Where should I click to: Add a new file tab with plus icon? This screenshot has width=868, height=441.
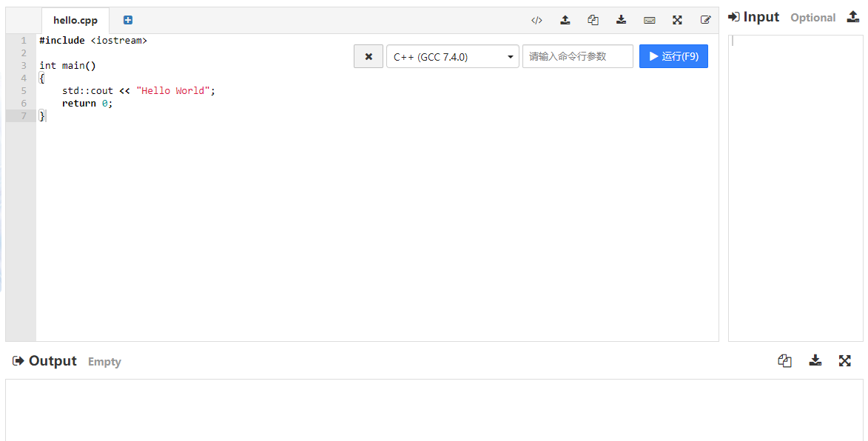(x=128, y=21)
